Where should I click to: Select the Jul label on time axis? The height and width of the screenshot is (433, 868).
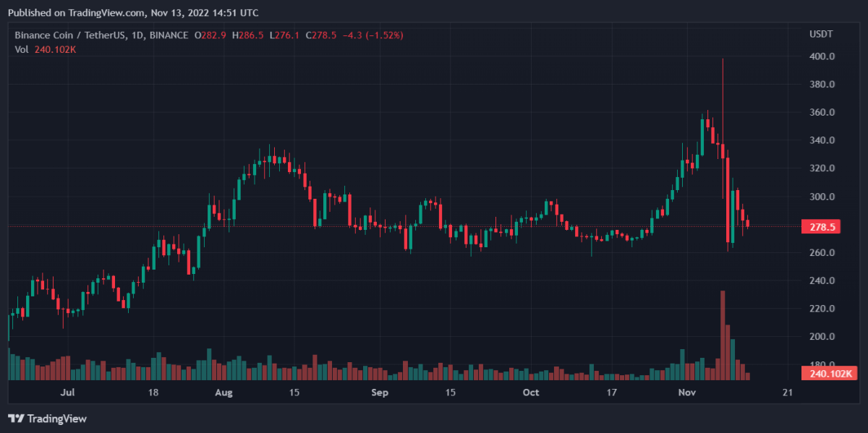tap(67, 393)
